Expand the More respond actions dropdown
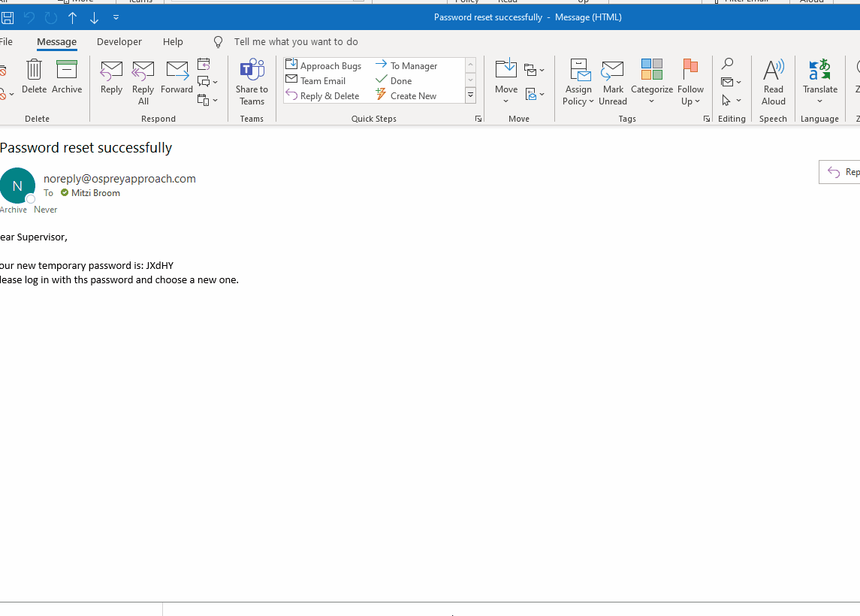The width and height of the screenshot is (860, 616). click(x=207, y=101)
